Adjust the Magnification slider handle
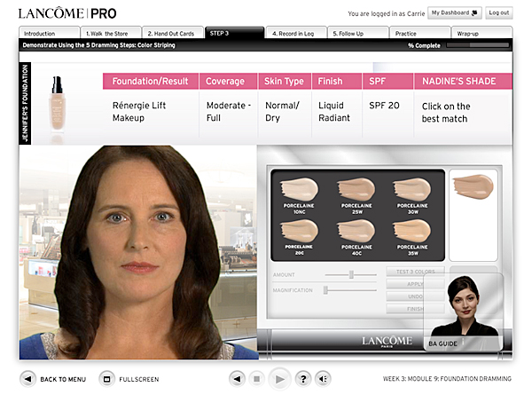532x395 pixels. point(325,290)
